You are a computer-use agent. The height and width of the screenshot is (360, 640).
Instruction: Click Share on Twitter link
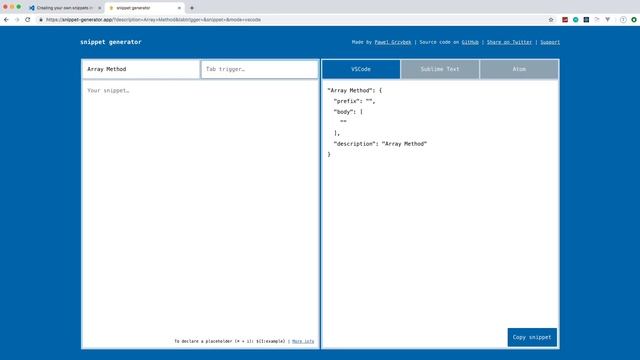click(509, 42)
